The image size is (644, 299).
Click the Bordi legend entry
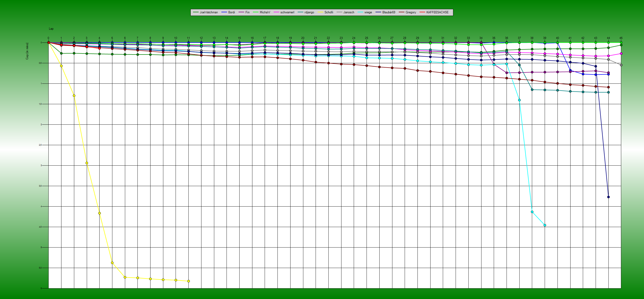coord(228,12)
